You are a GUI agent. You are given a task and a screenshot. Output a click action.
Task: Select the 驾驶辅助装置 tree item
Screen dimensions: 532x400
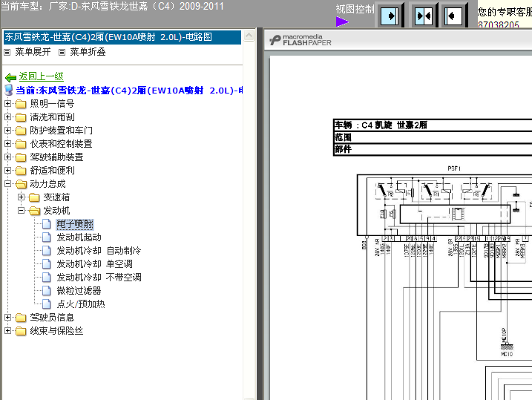tap(56, 157)
